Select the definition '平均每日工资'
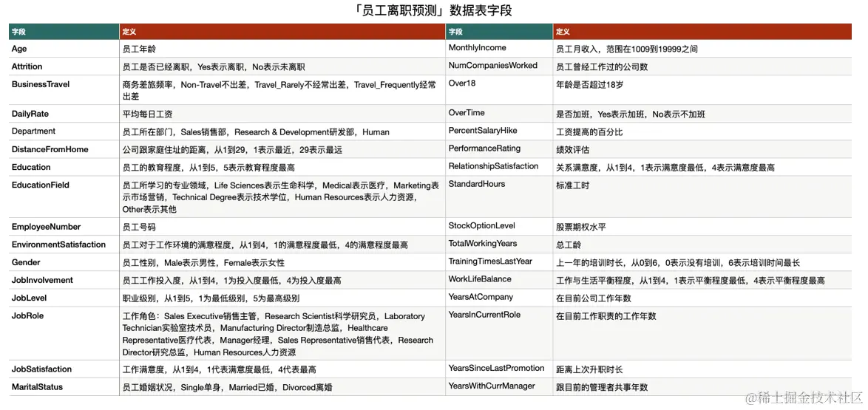 [x=147, y=114]
